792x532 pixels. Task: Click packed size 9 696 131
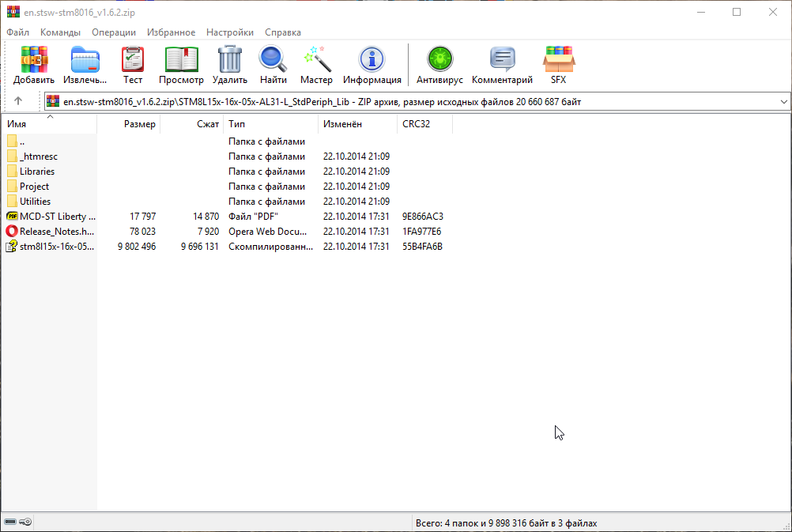click(x=199, y=247)
